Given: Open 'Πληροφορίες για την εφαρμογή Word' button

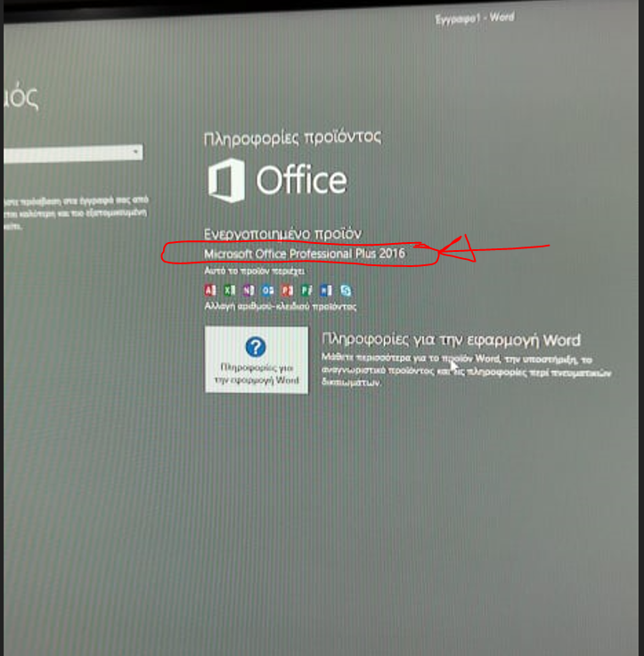Looking at the screenshot, I should 257,360.
